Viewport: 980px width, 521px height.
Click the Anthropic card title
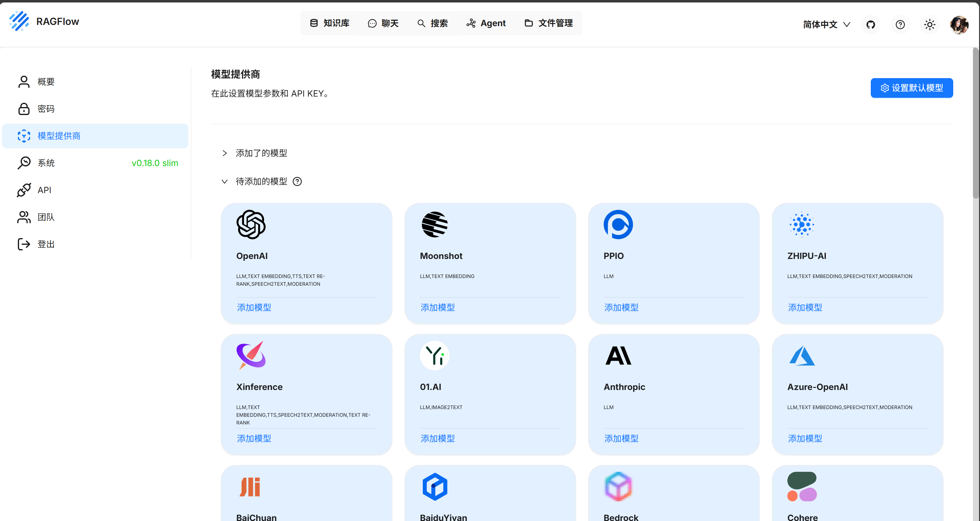tap(624, 387)
